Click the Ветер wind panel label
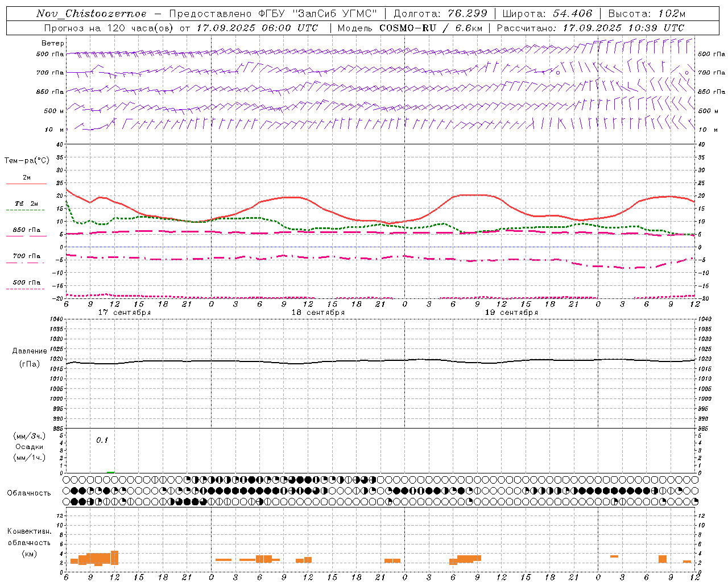 coord(53,43)
